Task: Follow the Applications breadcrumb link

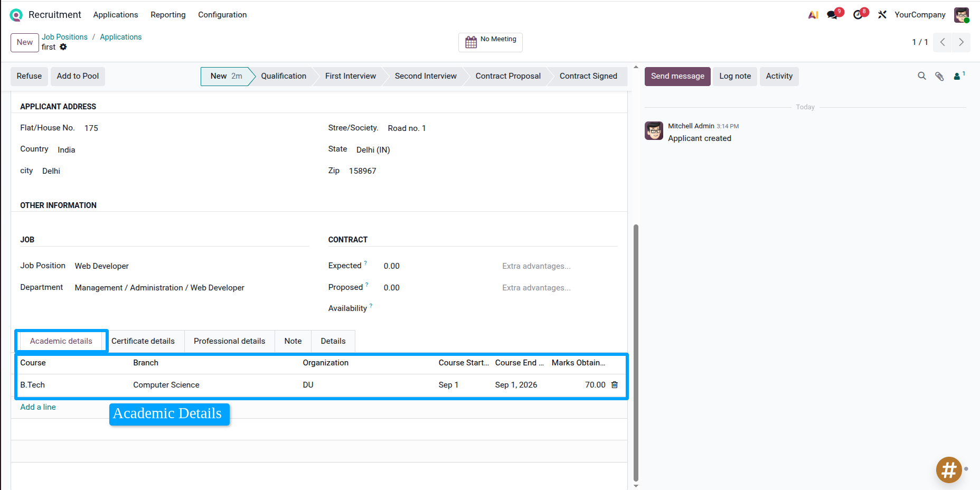Action: [121, 37]
